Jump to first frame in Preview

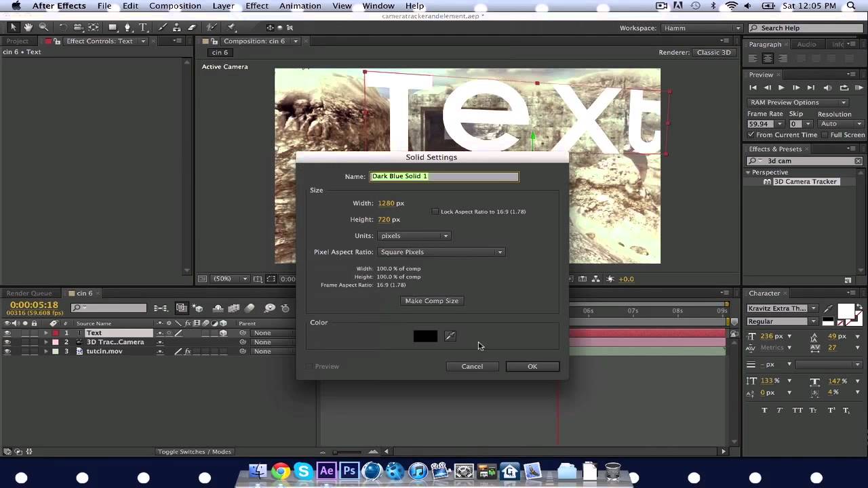click(753, 87)
